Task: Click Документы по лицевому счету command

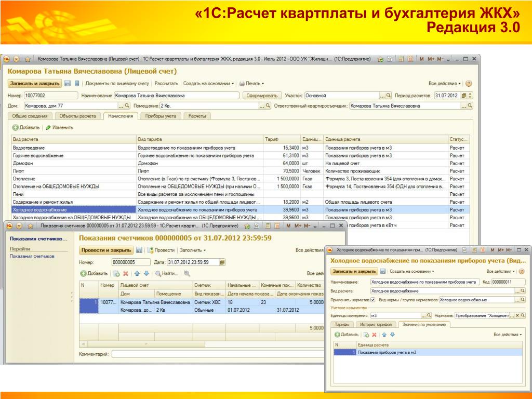Action: [x=117, y=84]
